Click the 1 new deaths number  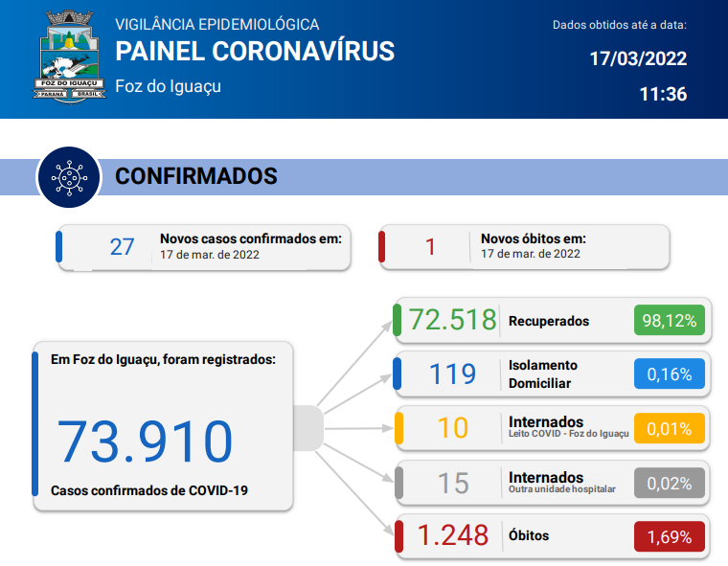(x=430, y=247)
